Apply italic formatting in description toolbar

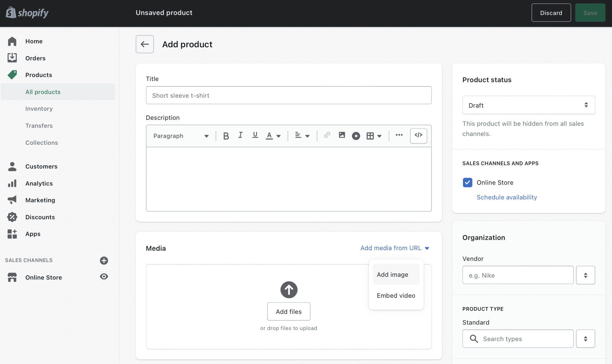click(x=240, y=135)
